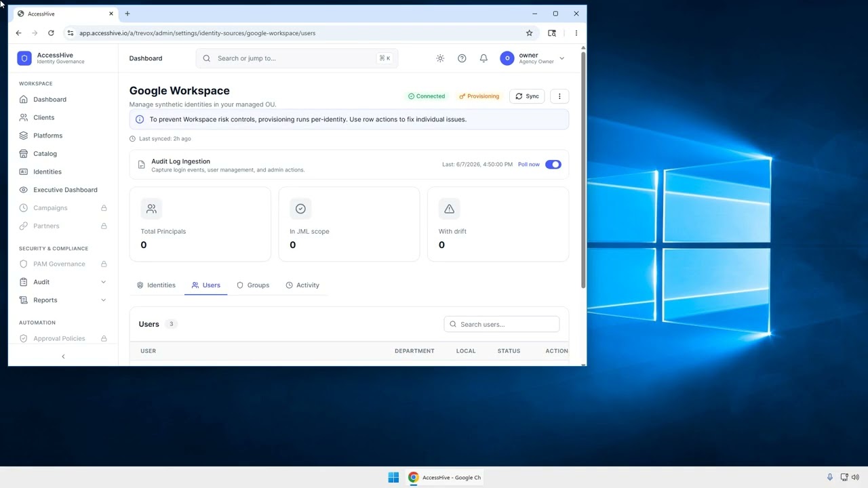Go back in browser
This screenshot has width=868, height=488.
(18, 33)
